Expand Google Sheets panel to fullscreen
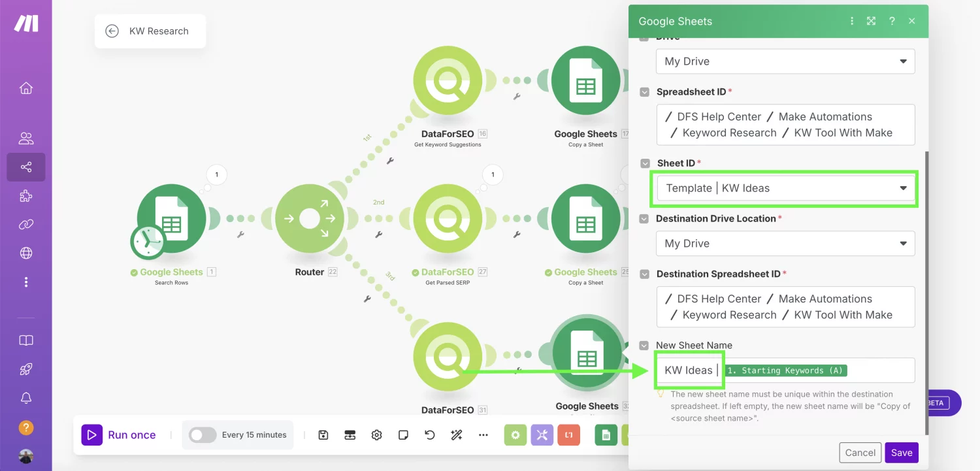980x471 pixels. [872, 21]
